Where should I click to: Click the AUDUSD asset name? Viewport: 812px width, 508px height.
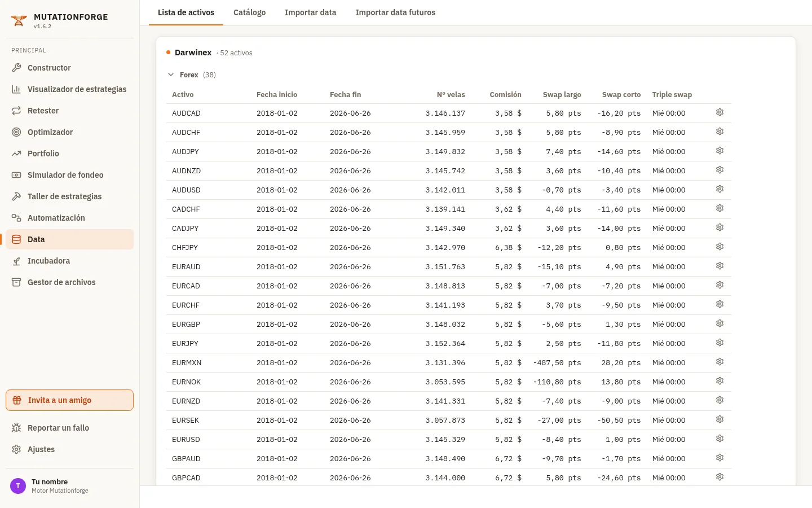186,190
